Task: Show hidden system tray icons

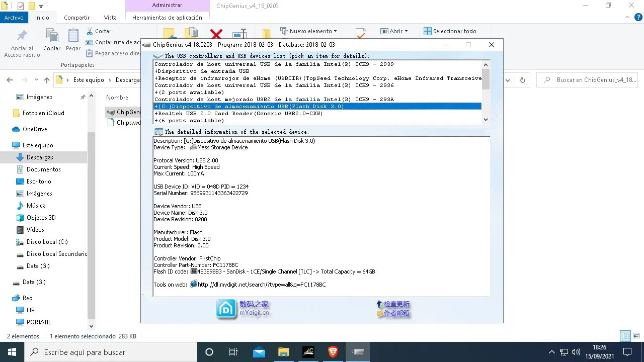Action: pyautogui.click(x=552, y=352)
